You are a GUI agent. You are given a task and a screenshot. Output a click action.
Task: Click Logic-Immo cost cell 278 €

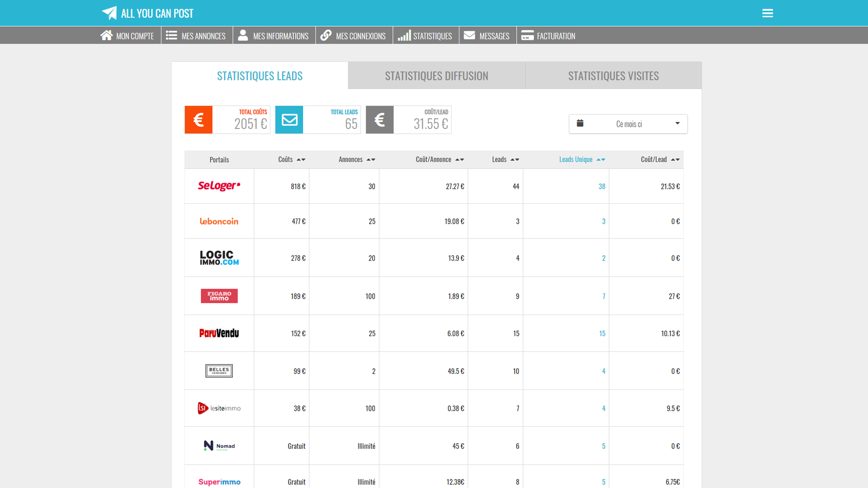[x=298, y=258]
